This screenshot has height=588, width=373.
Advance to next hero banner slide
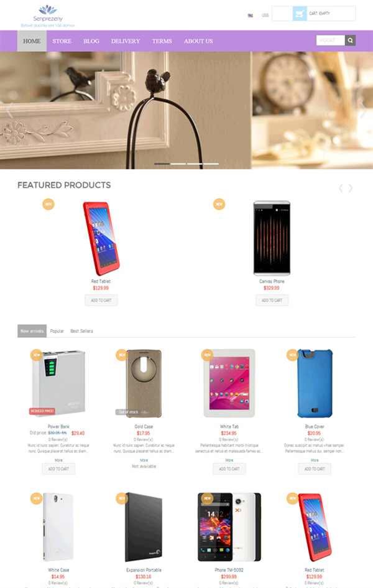pos(363,110)
